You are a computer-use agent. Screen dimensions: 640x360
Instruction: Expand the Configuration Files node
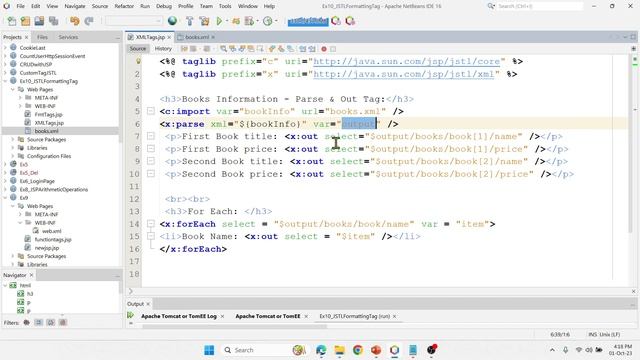13,156
